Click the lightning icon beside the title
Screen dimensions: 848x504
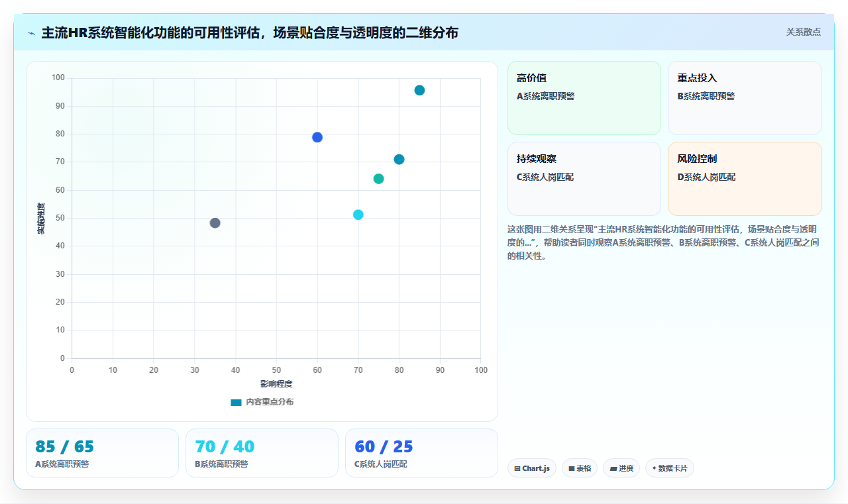tap(32, 33)
